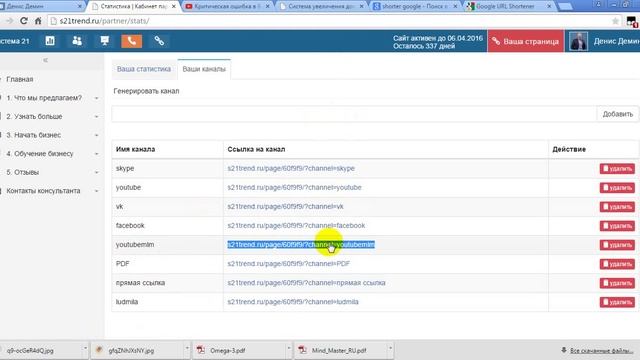Delete the skype channel
640x360 pixels.
(617, 169)
